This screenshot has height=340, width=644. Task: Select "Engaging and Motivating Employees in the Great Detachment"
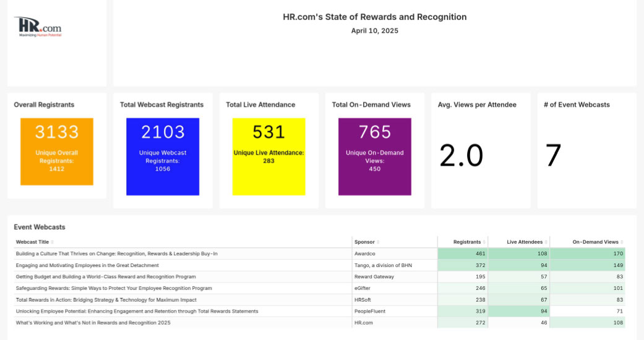[87, 265]
